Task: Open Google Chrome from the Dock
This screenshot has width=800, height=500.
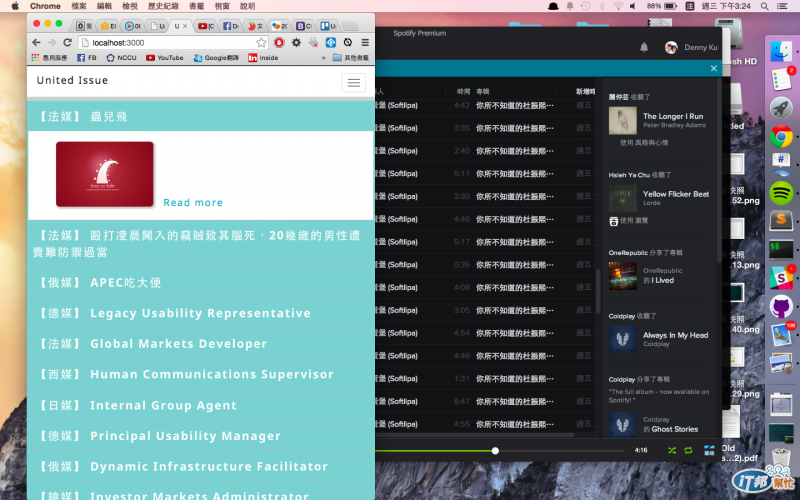Action: pos(781,136)
